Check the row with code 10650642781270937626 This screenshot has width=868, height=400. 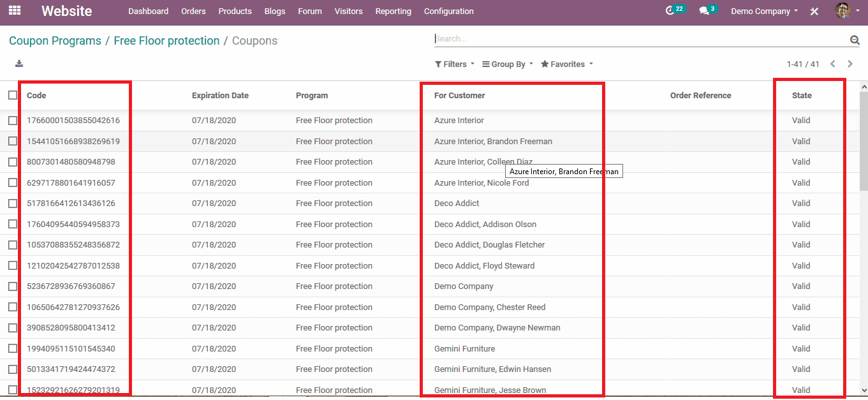click(x=13, y=307)
